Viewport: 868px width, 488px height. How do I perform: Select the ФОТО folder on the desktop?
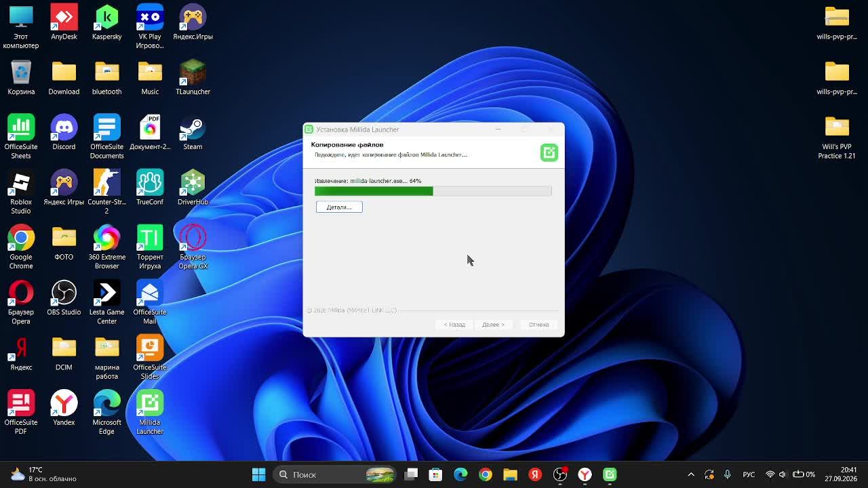point(64,243)
